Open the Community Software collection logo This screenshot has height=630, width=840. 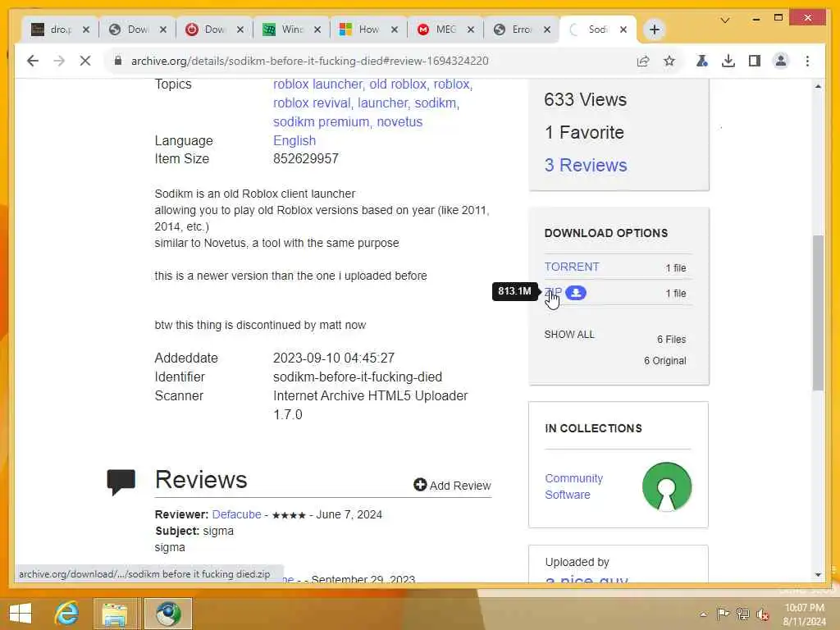(666, 486)
